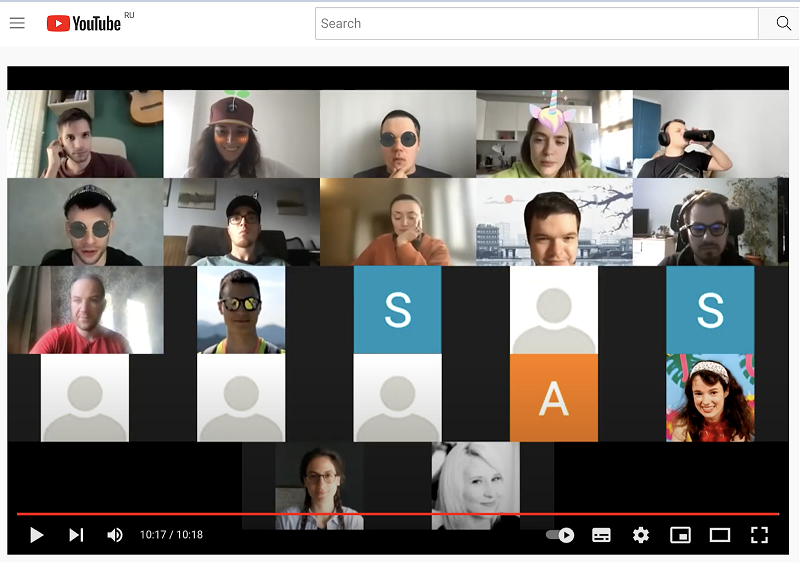Enter full screen mode
800x564 pixels.
pyautogui.click(x=759, y=535)
